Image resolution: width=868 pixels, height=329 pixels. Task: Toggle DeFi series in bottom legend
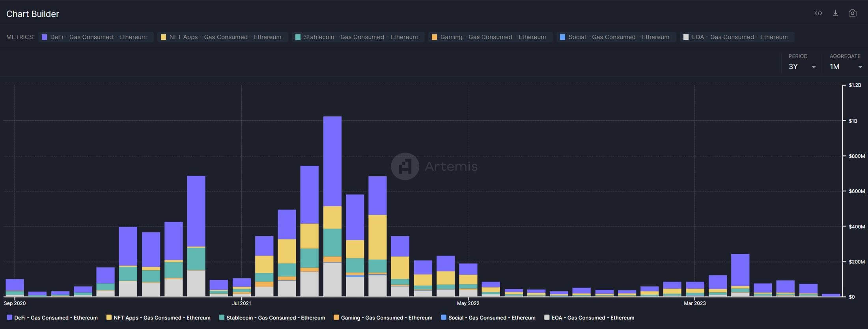[52, 318]
